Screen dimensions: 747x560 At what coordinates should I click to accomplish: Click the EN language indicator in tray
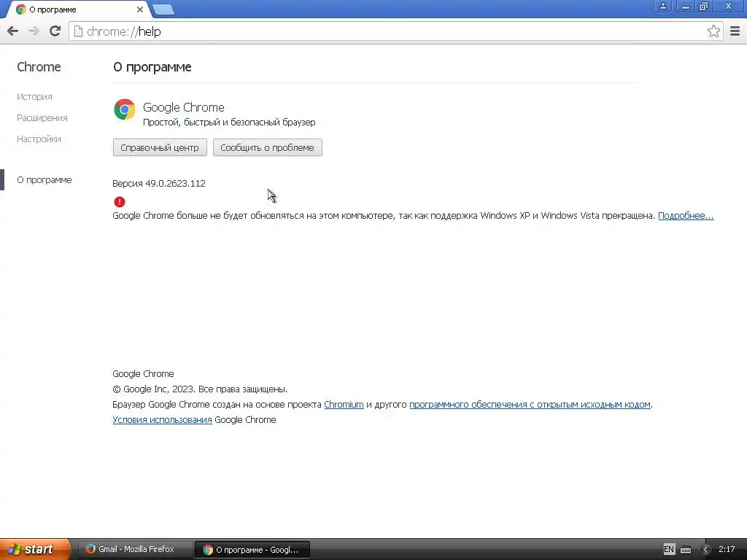(669, 549)
